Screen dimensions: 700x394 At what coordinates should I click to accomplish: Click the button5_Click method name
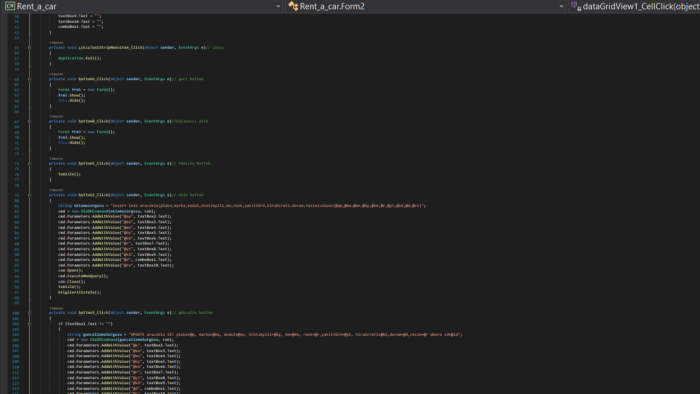click(93, 163)
